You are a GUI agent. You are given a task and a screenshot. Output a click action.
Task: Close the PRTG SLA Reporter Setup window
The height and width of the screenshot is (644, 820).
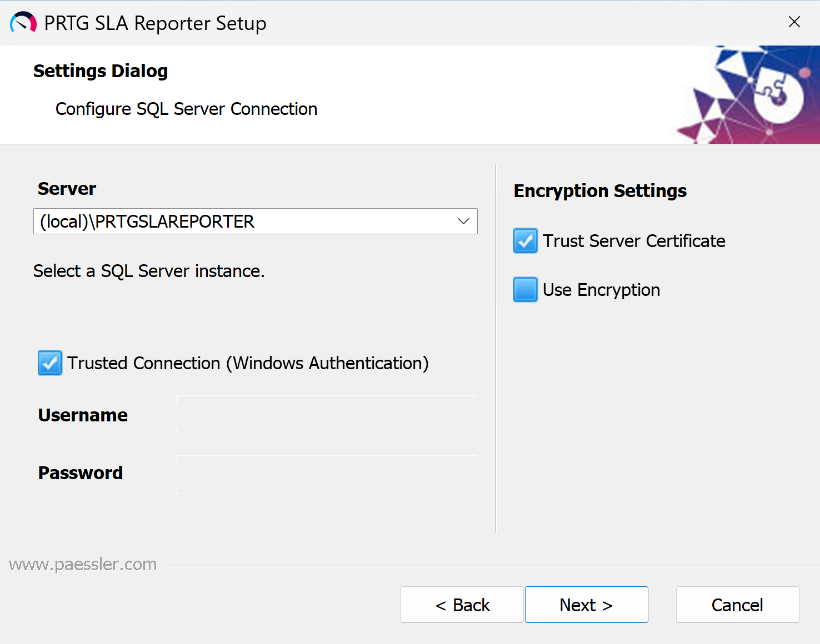[x=794, y=22]
